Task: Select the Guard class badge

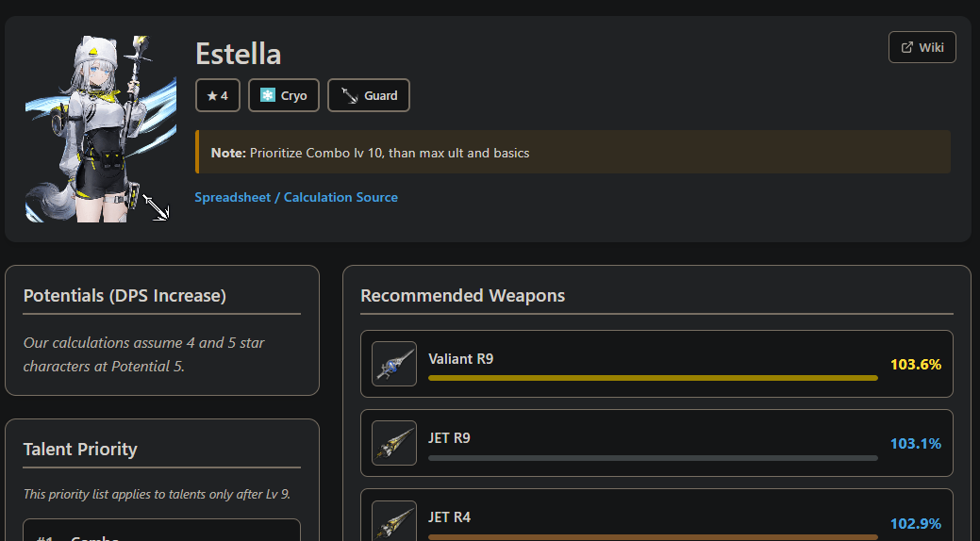Action: click(369, 95)
